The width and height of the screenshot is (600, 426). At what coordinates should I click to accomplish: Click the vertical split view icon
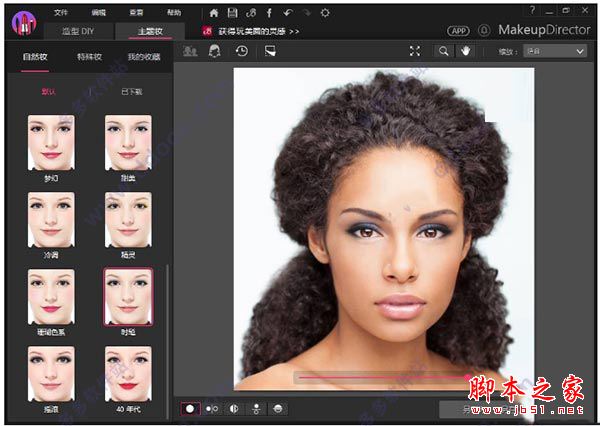coord(256,409)
